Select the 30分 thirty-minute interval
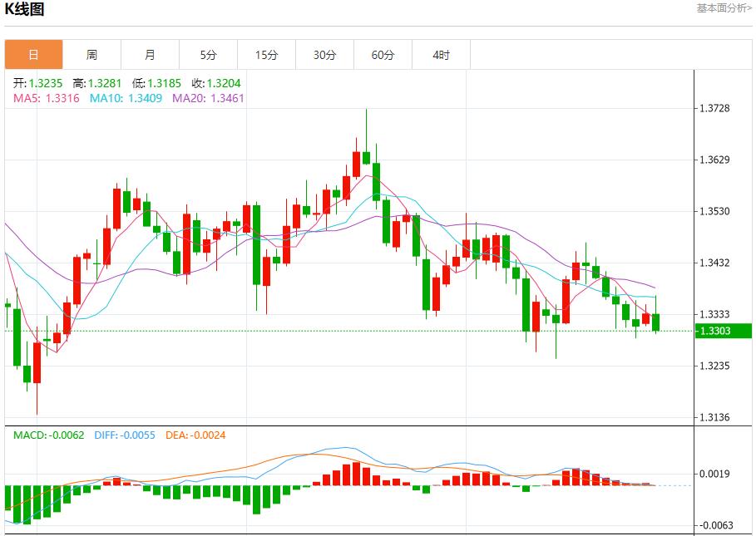Viewport: 756px width, 536px height. coord(325,53)
